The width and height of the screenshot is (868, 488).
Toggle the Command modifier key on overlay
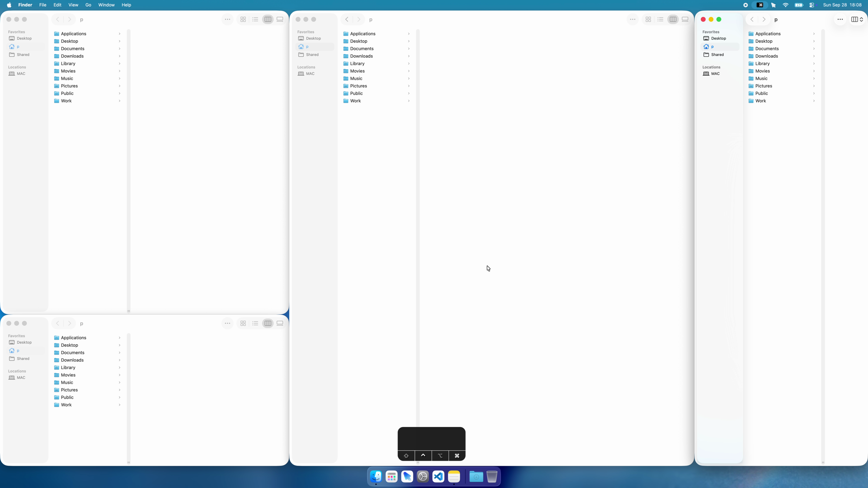pos(457,456)
